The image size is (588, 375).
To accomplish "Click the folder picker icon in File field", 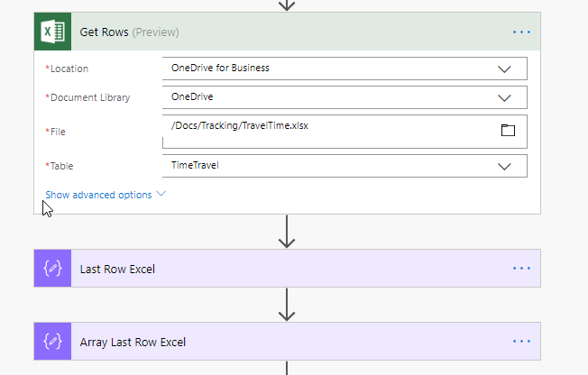I will click(x=508, y=131).
